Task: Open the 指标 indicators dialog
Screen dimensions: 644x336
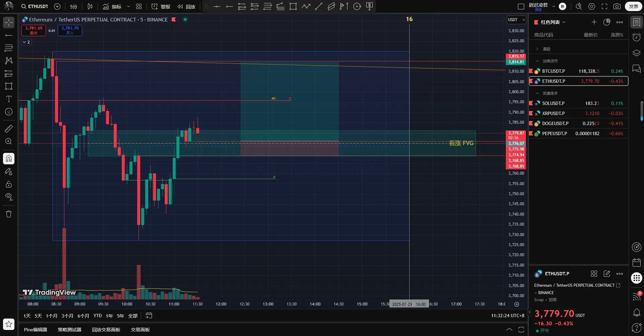Action: 112,6
